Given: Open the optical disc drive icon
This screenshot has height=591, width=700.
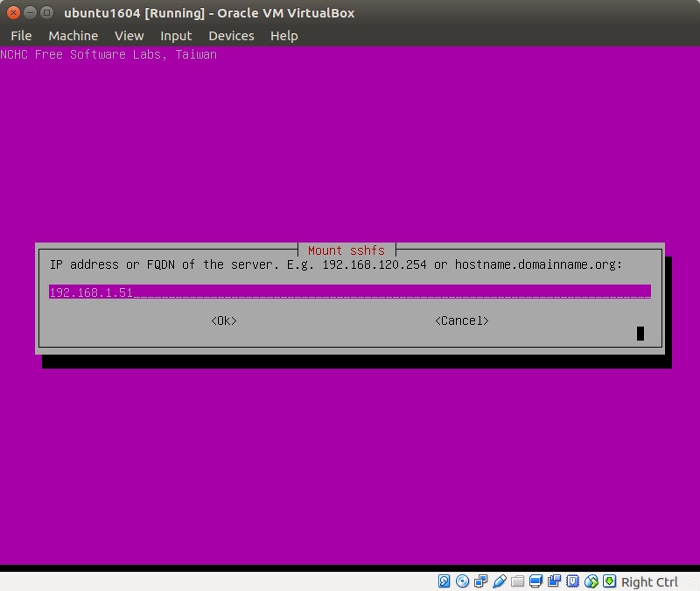Looking at the screenshot, I should tap(463, 581).
